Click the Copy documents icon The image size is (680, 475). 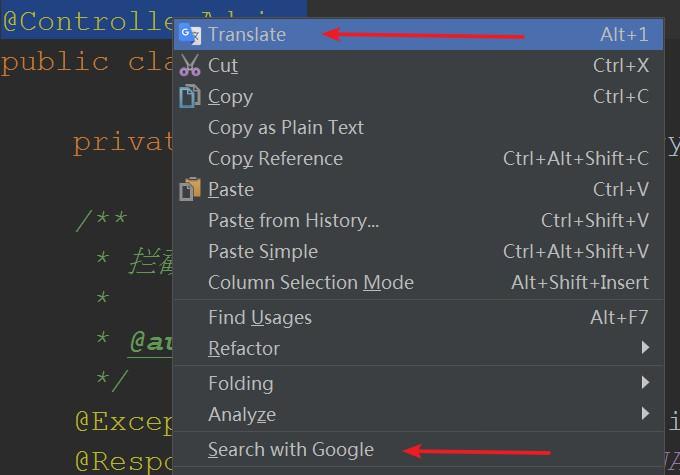[189, 97]
